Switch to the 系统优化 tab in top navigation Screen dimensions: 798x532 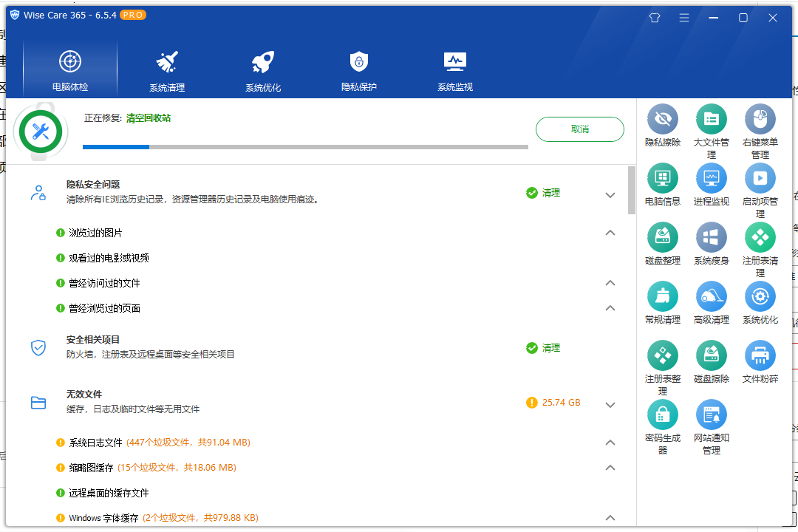point(263,71)
